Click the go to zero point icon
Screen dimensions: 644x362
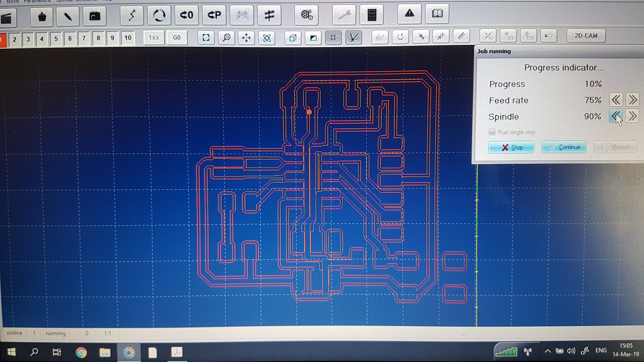[187, 15]
